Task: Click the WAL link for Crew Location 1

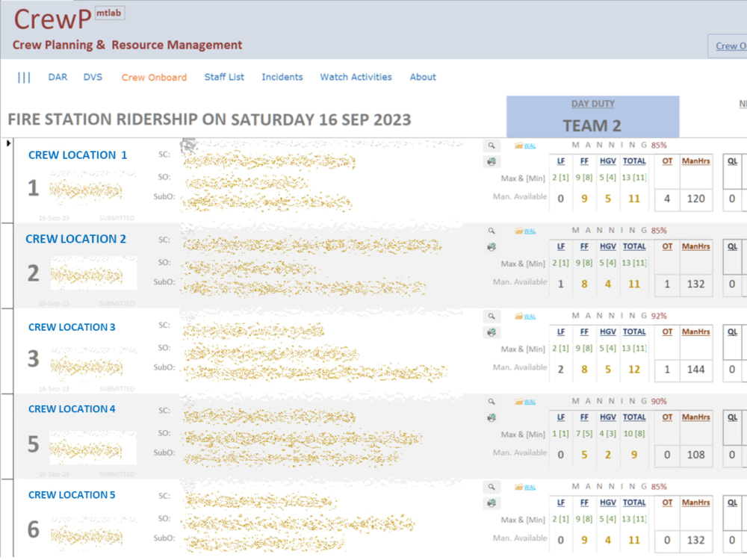Action: point(529,146)
